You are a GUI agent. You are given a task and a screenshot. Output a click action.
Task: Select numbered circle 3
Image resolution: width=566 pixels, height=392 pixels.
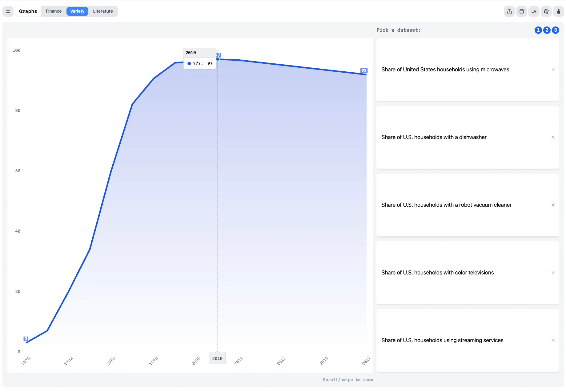click(555, 30)
